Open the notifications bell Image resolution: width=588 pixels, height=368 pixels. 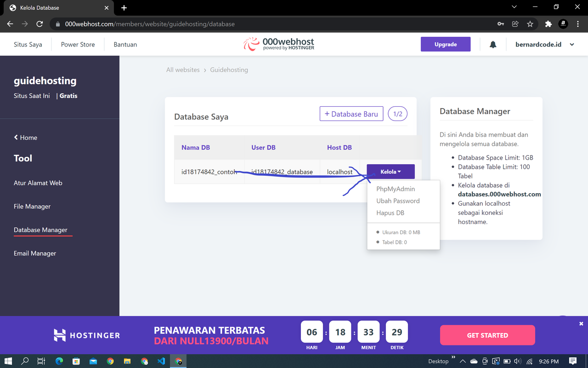click(493, 45)
